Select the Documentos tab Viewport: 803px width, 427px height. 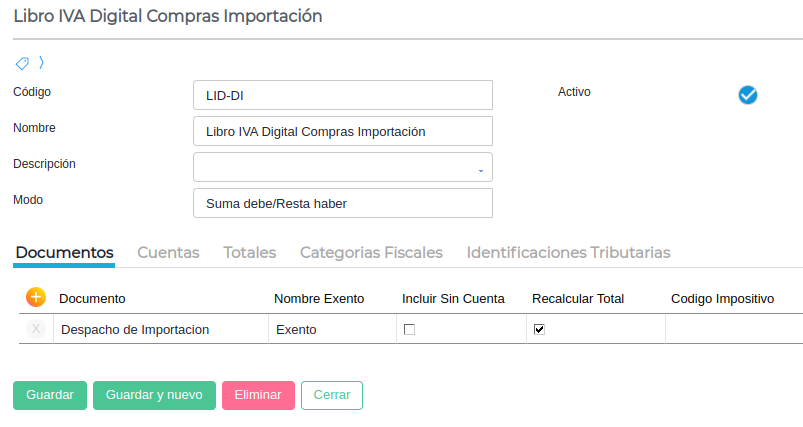coord(64,253)
